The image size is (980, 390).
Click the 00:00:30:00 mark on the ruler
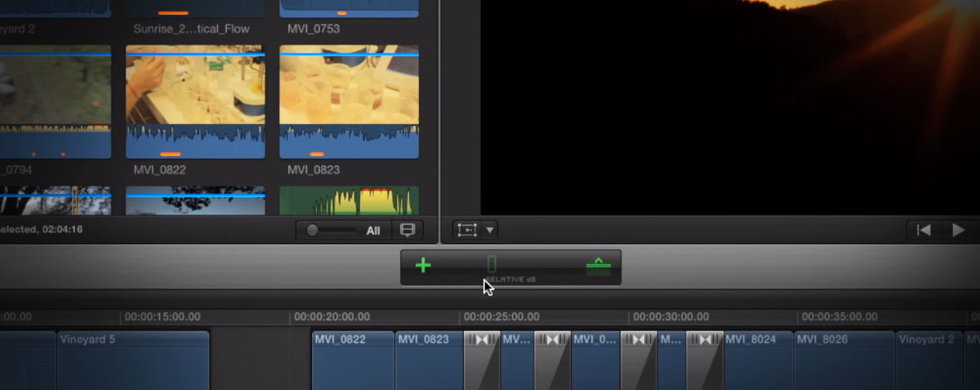pyautogui.click(x=673, y=317)
